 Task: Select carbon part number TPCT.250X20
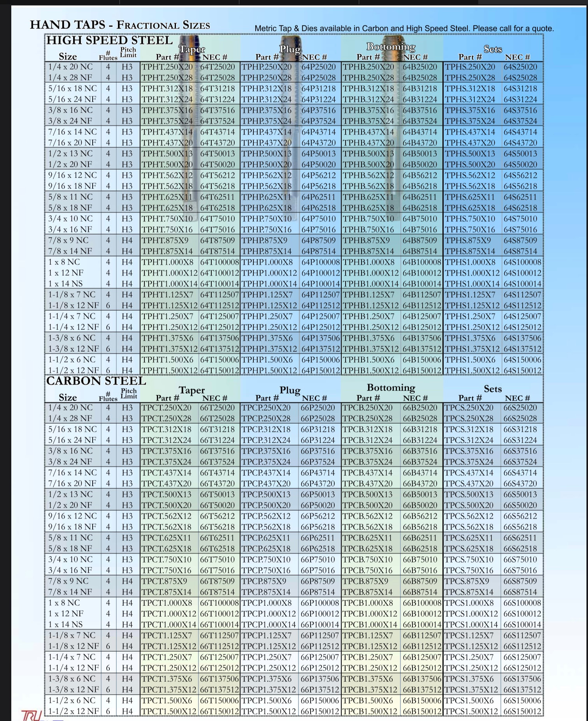point(167,408)
